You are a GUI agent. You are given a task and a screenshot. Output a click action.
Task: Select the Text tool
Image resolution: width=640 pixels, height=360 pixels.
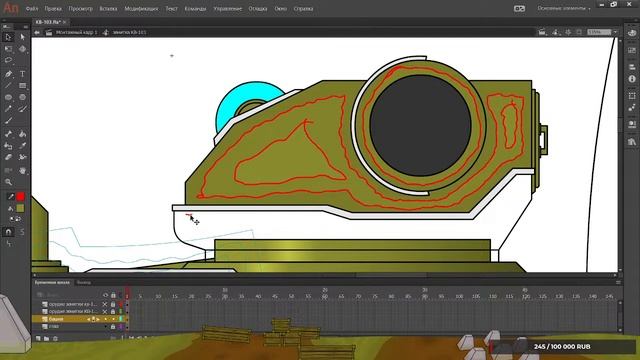(x=22, y=74)
